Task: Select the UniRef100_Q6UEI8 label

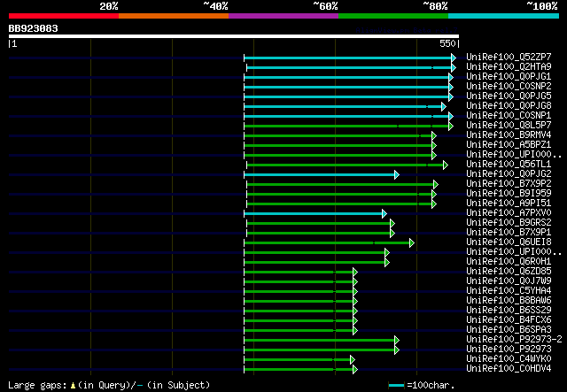Action: point(509,242)
